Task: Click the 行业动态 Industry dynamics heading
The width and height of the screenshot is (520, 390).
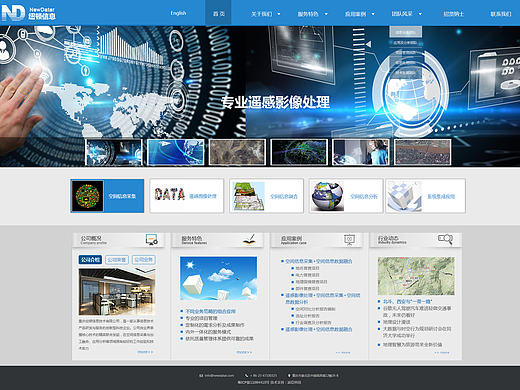Action: (392, 239)
